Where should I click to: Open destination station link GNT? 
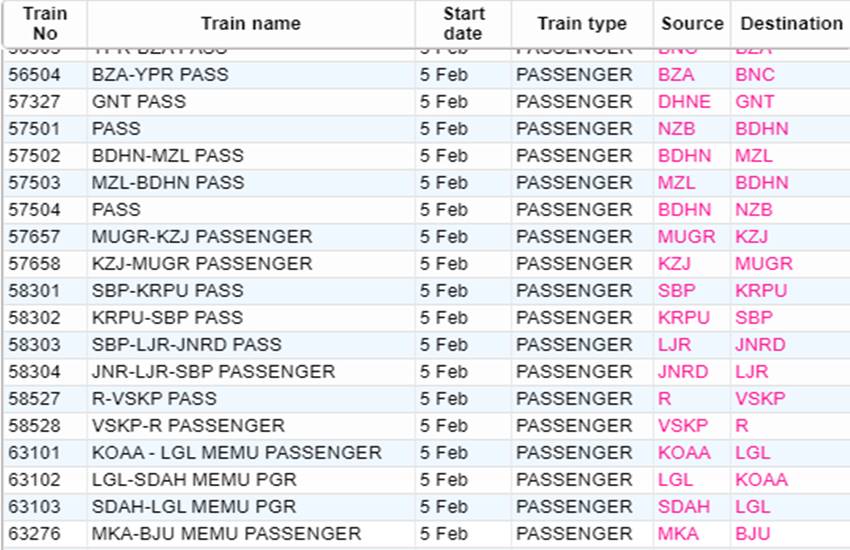[x=754, y=102]
